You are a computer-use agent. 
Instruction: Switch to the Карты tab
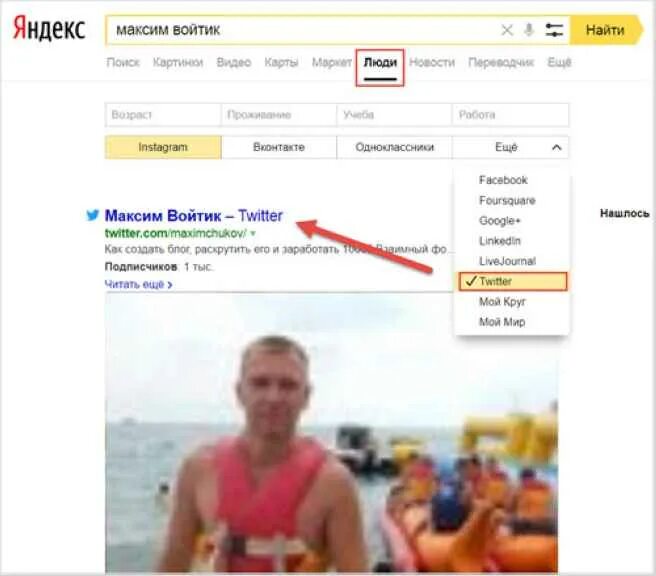pos(281,63)
